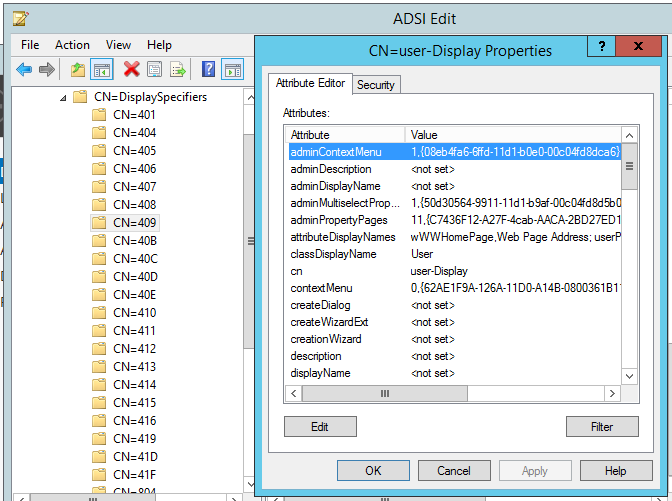
Task: Click the ADSI Edit title bar icon
Action: coord(20,19)
